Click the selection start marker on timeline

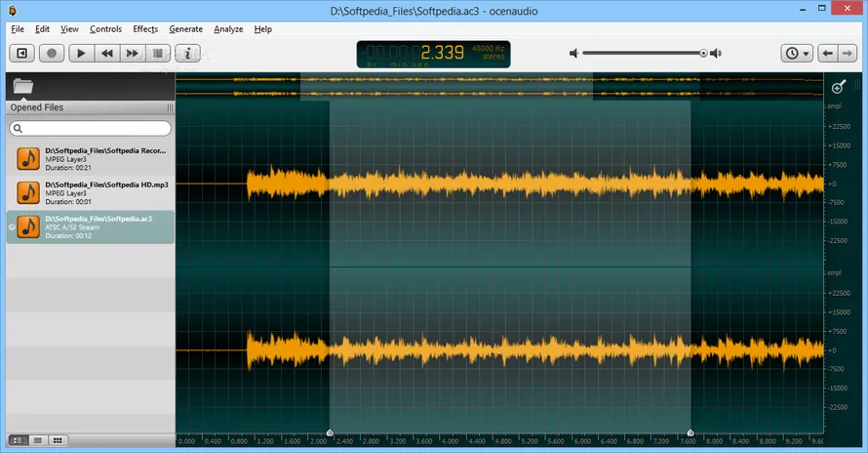pyautogui.click(x=330, y=432)
